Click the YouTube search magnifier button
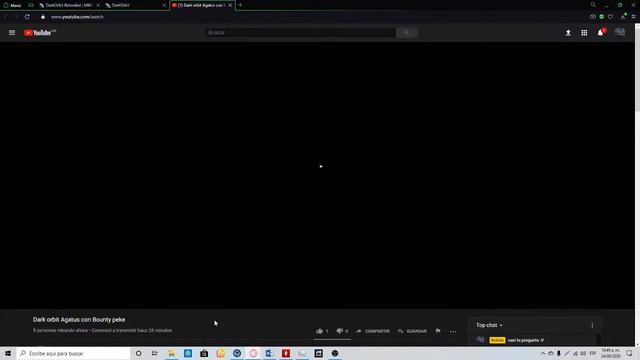This screenshot has height=360, width=640. point(407,33)
